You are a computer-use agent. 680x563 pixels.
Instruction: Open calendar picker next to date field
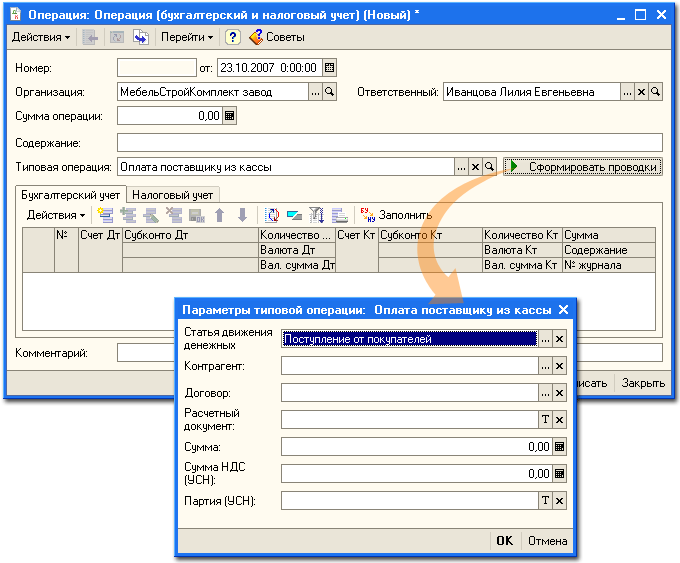[x=330, y=68]
